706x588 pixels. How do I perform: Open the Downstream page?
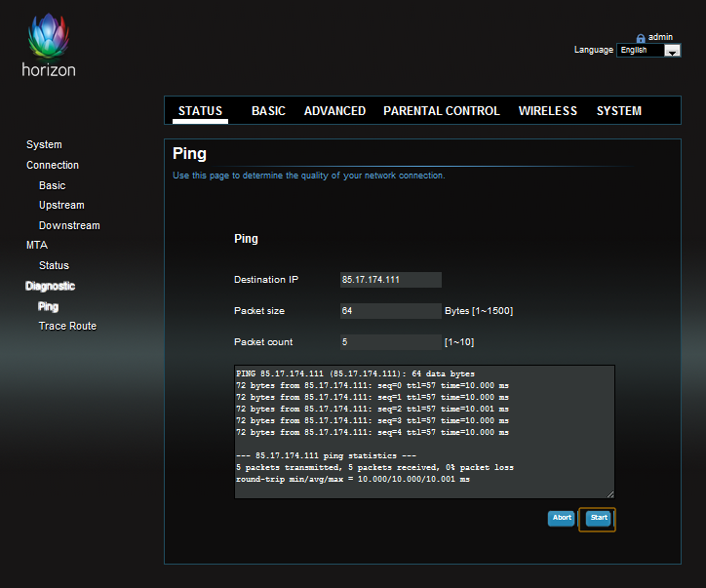[69, 225]
